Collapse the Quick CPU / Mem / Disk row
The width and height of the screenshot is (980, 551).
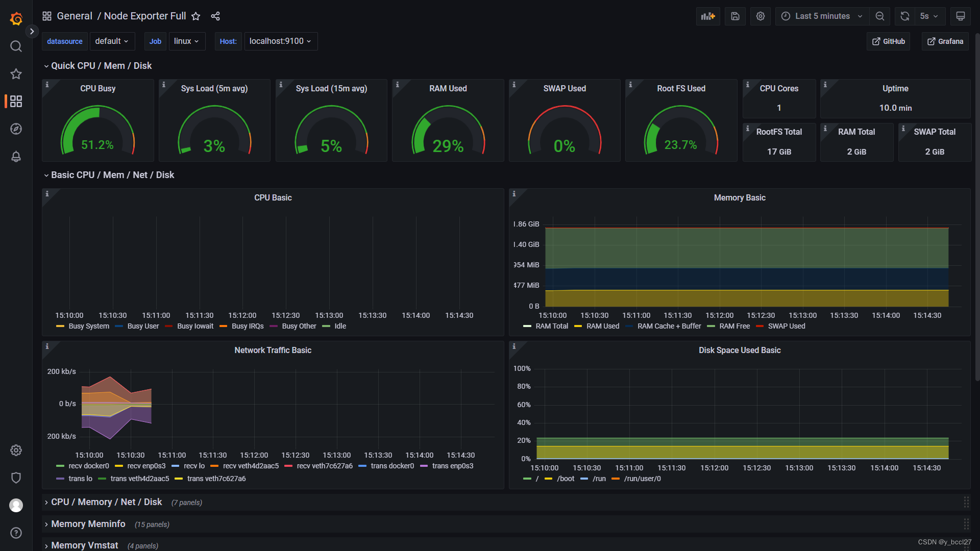coord(101,66)
